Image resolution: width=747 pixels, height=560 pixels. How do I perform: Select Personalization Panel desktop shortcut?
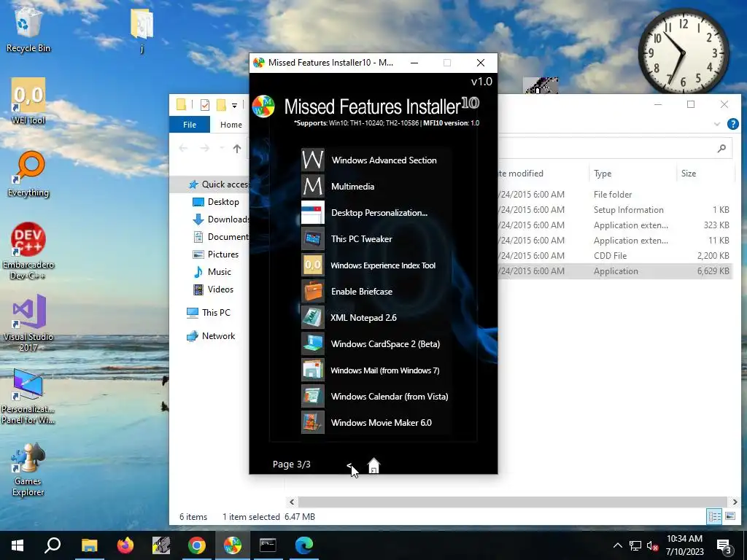coord(28,396)
